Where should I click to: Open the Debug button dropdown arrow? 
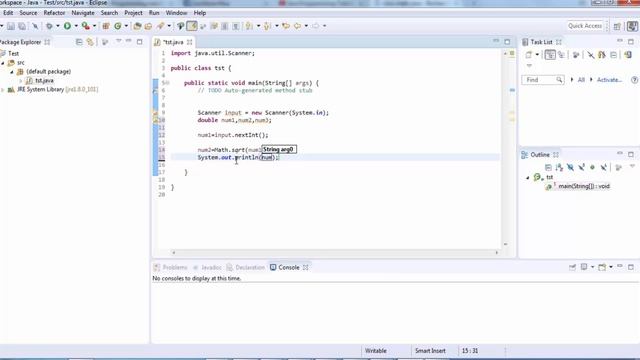point(58,26)
